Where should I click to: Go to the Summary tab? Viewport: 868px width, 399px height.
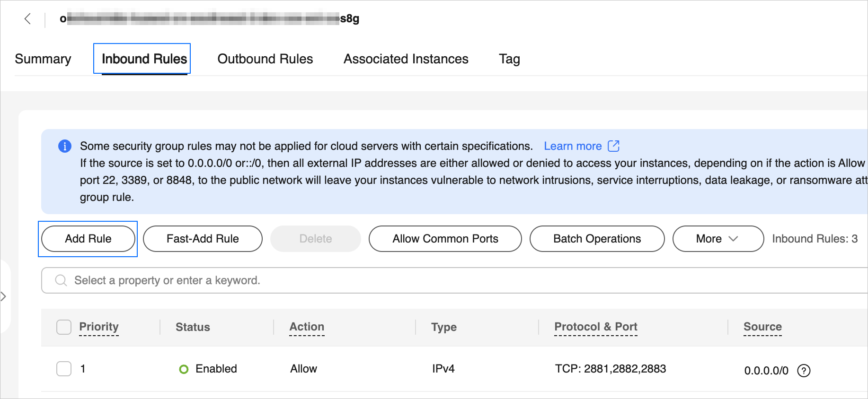(43, 59)
